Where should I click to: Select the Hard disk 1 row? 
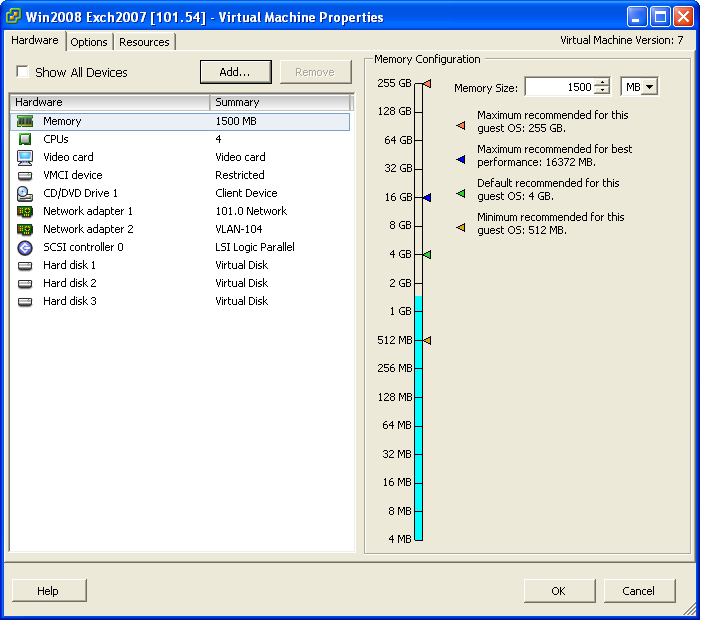tap(180, 265)
